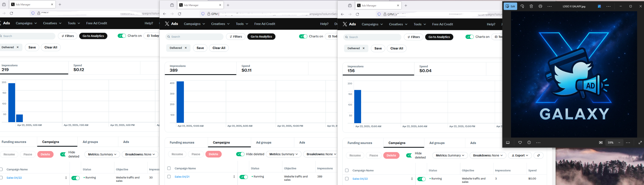Print the image from the Photos toolbar

pyautogui.click(x=540, y=6)
